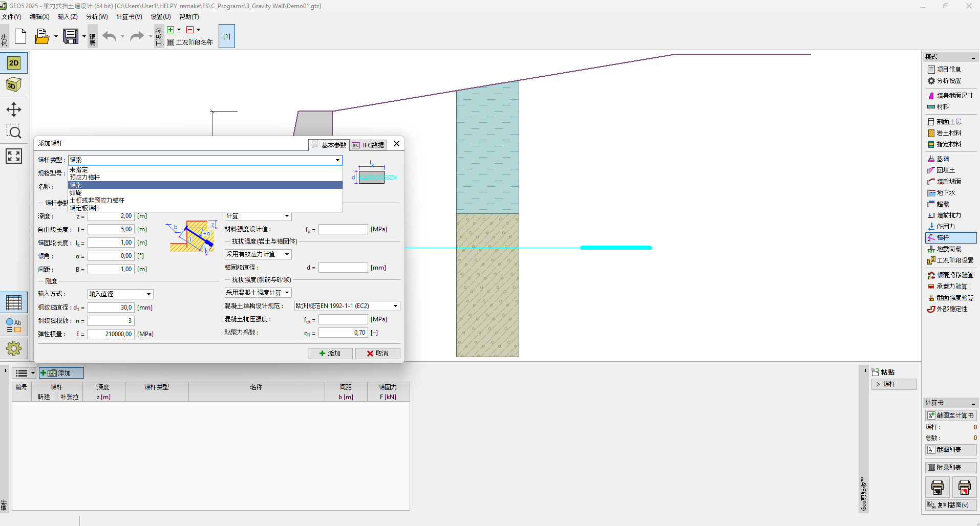Switch to 2D view mode
Screen dimensions: 980x526
click(14, 63)
